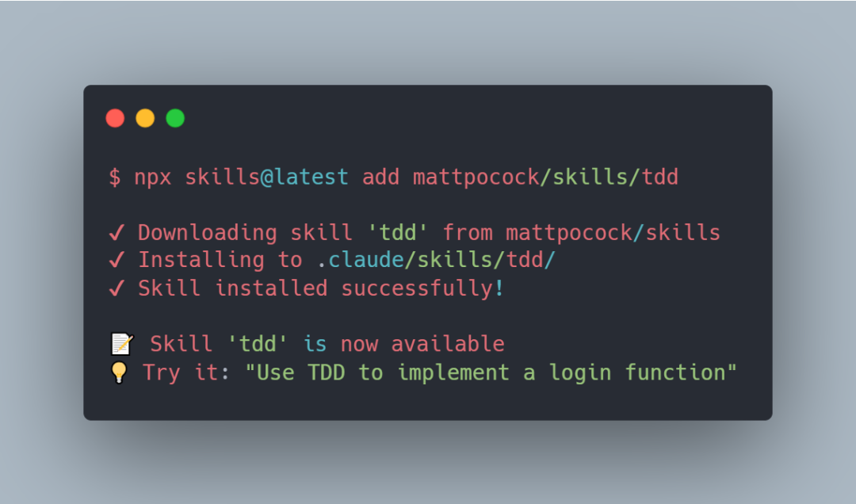Viewport: 856px width, 504px height.
Task: Click the .claude/skills/tdd/ install path
Action: pos(436,259)
